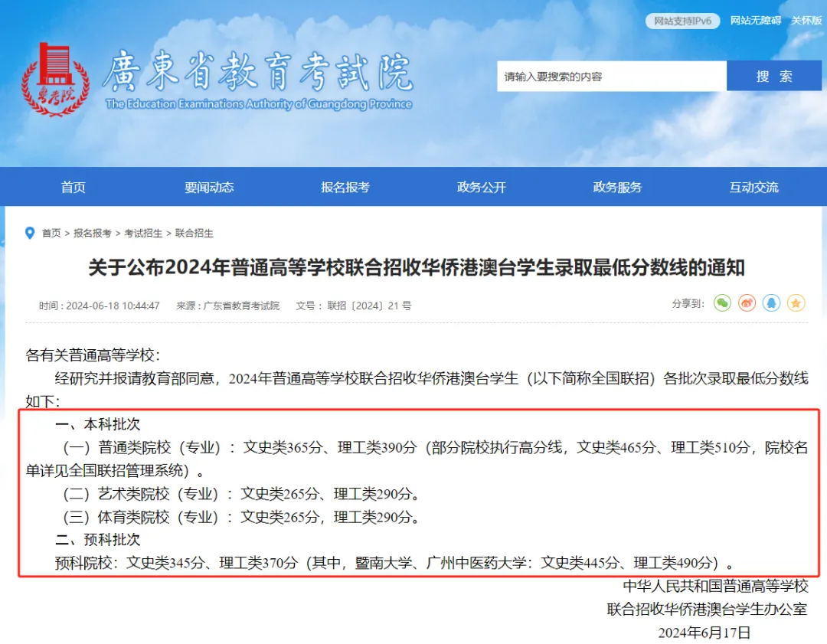Open the 联合招生 breadcrumb link

[194, 234]
